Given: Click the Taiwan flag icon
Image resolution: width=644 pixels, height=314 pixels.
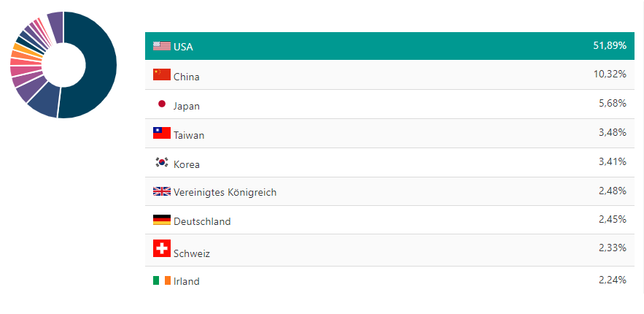Looking at the screenshot, I should pyautogui.click(x=162, y=133).
